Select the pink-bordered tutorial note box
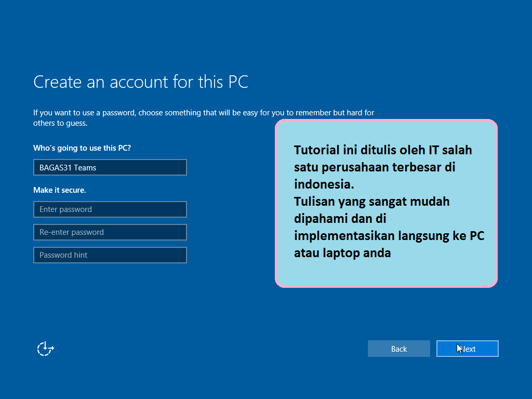This screenshot has height=399, width=532. point(387,203)
